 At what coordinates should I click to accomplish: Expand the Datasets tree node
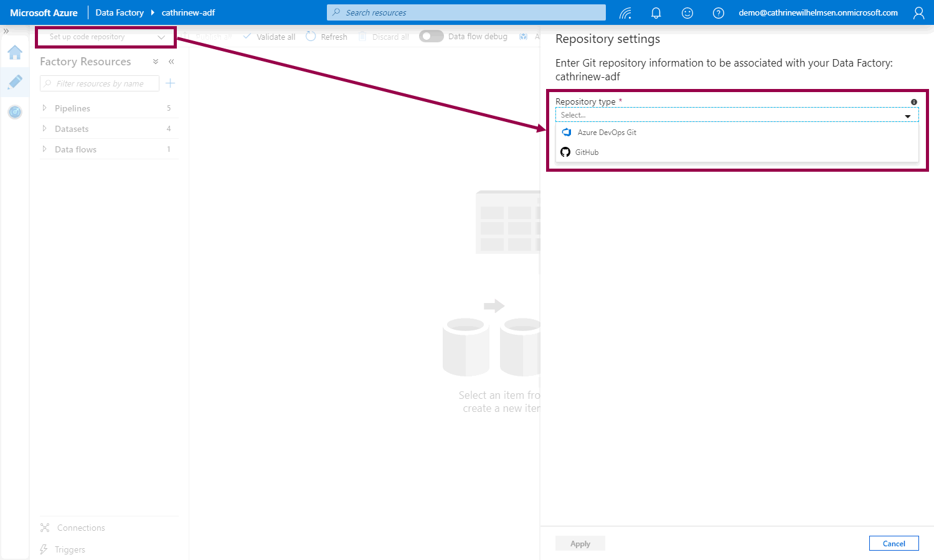[x=44, y=129]
